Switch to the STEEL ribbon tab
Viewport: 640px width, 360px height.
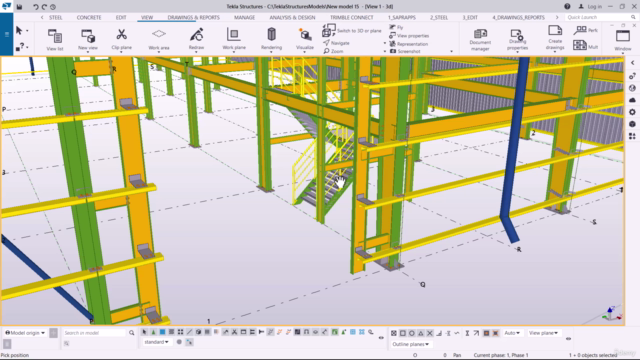pyautogui.click(x=56, y=18)
